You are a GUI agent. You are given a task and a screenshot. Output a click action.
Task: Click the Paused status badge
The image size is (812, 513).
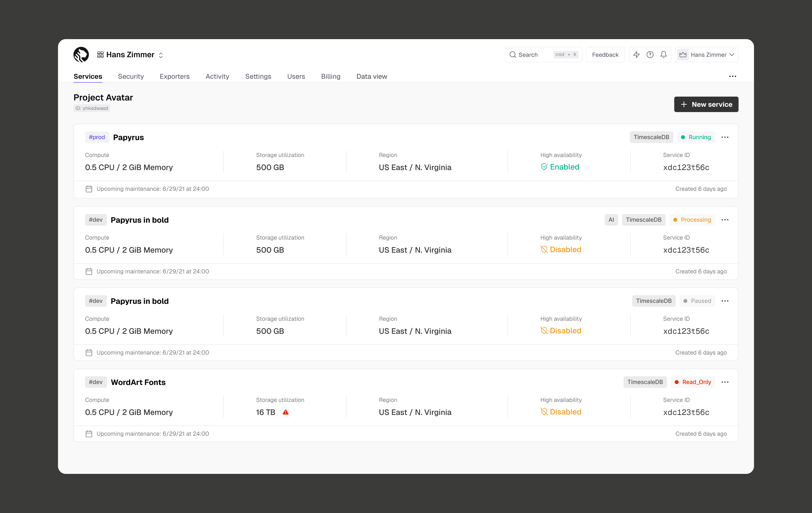click(x=697, y=301)
